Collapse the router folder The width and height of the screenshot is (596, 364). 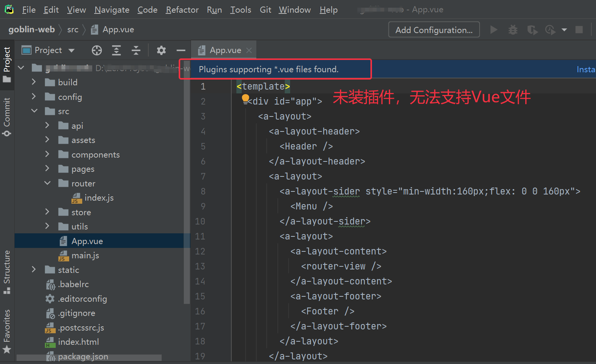tap(48, 183)
